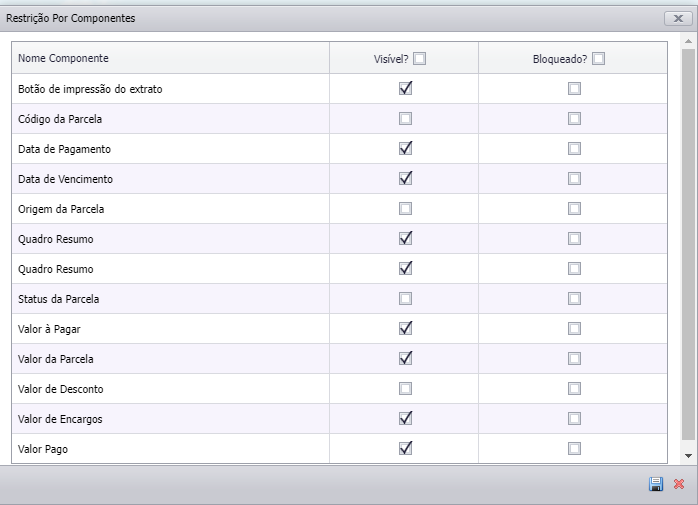Screen dimensions: 698x505
Task: Click the red X cancel icon
Action: [679, 484]
